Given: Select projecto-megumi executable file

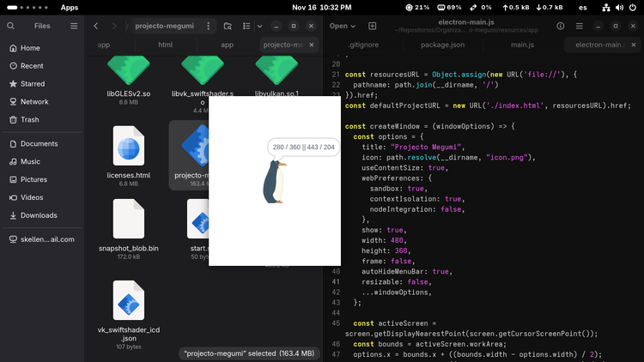Looking at the screenshot, I should (x=190, y=155).
